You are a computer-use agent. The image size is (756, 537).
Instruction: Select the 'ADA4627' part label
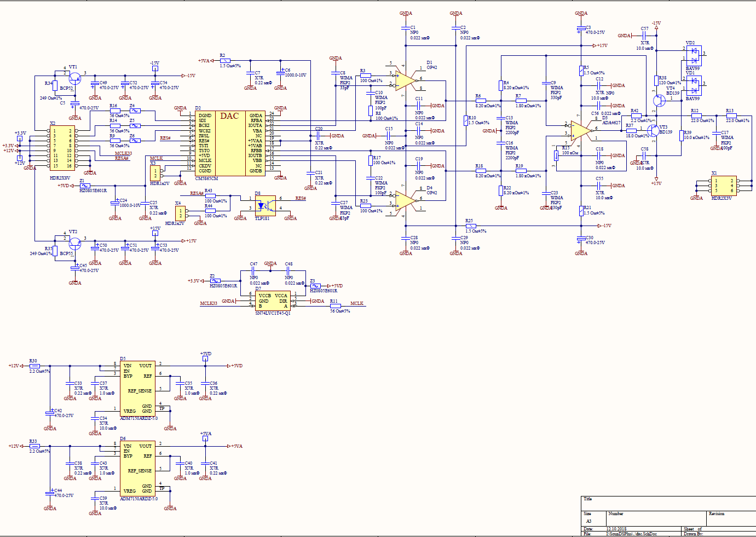click(x=611, y=123)
